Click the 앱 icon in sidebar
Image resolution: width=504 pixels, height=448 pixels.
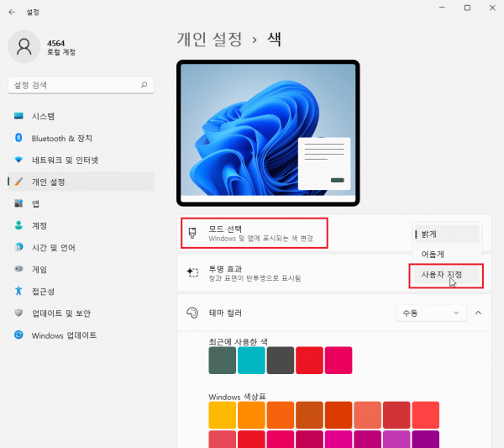(18, 203)
